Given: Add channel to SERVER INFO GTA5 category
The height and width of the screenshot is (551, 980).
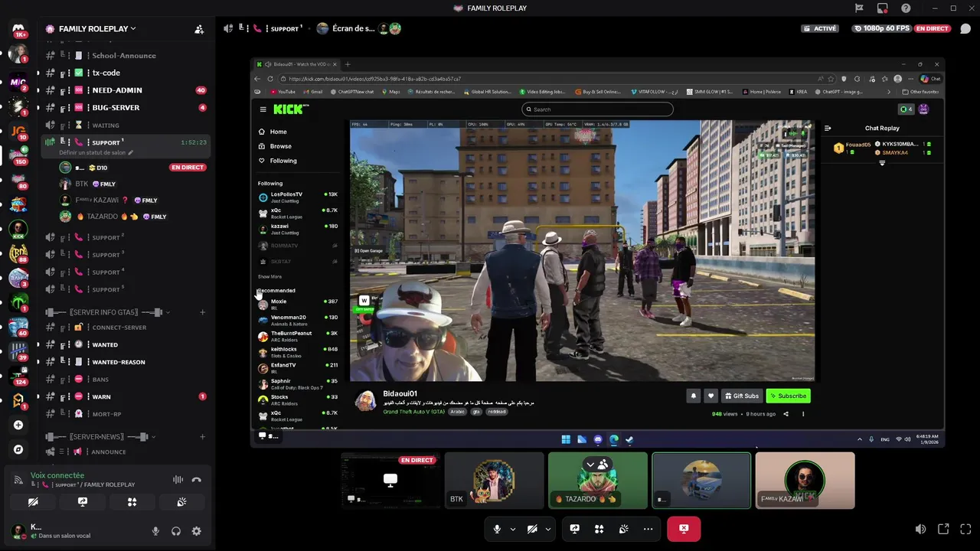Looking at the screenshot, I should (202, 312).
